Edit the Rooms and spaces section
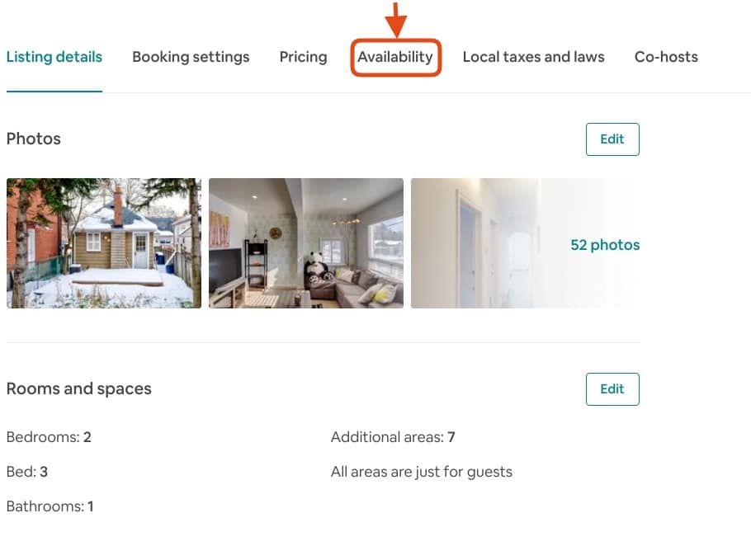This screenshot has height=560, width=751. pyautogui.click(x=612, y=388)
